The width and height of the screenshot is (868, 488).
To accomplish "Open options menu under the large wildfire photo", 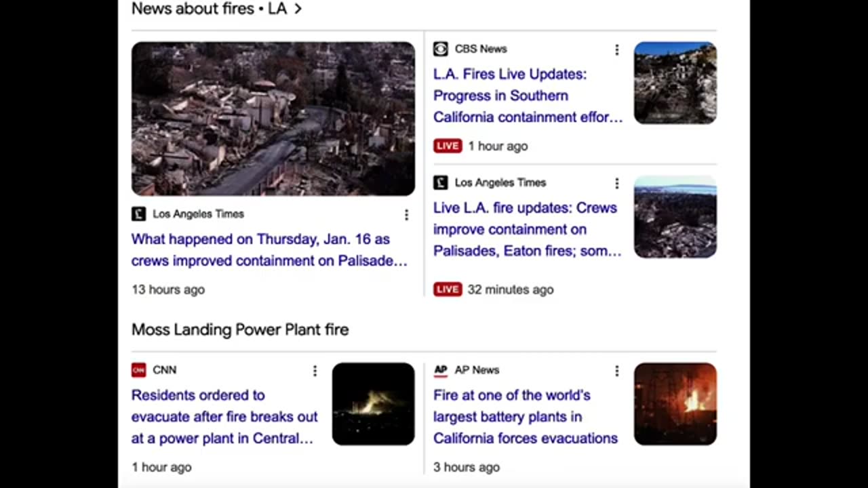I will click(406, 215).
